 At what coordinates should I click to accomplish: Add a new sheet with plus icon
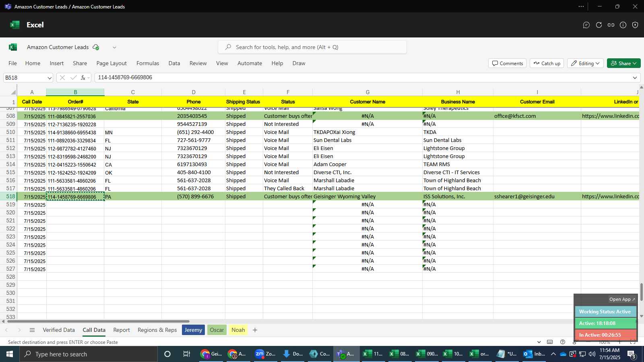click(255, 330)
